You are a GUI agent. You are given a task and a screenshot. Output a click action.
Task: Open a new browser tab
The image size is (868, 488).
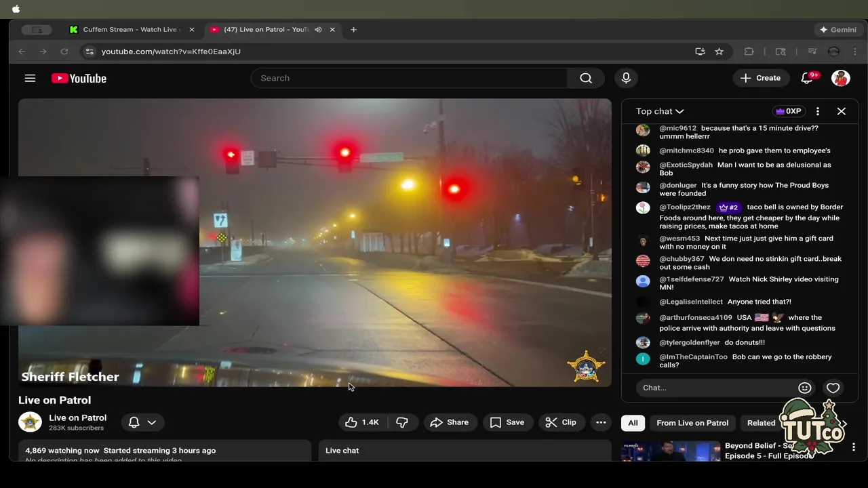353,30
